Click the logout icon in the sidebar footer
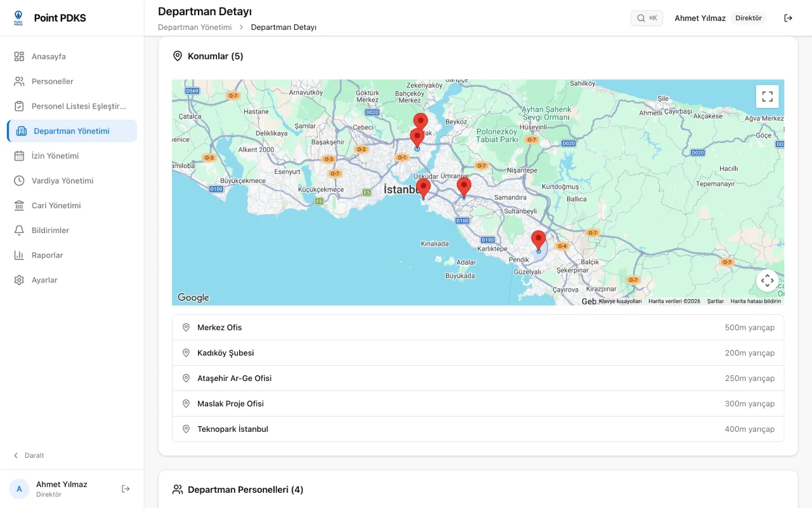Screen dimensions: 812x508 tap(126, 489)
